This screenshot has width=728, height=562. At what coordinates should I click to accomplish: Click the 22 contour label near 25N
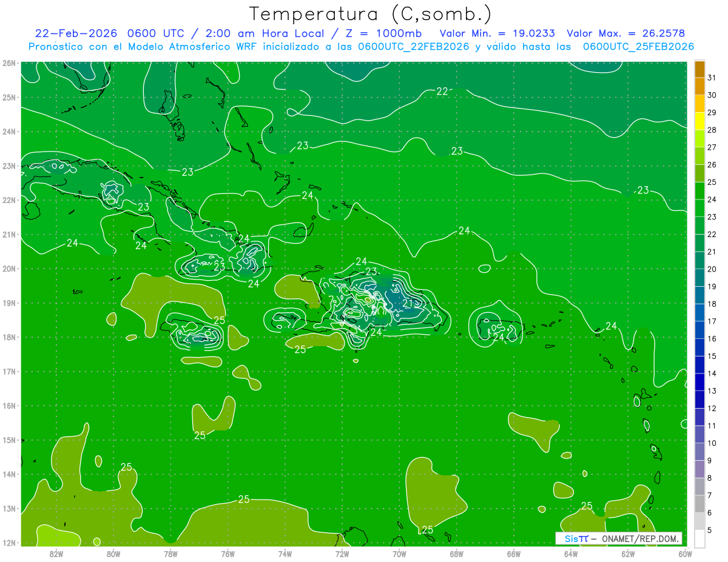[x=442, y=92]
